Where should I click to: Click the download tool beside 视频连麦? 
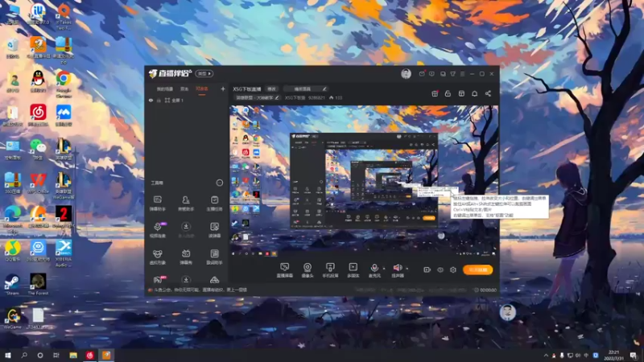(186, 230)
